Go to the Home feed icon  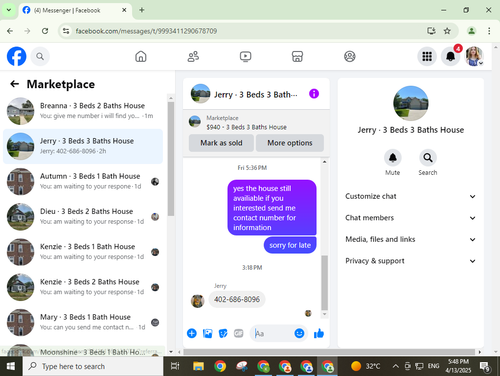point(141,56)
